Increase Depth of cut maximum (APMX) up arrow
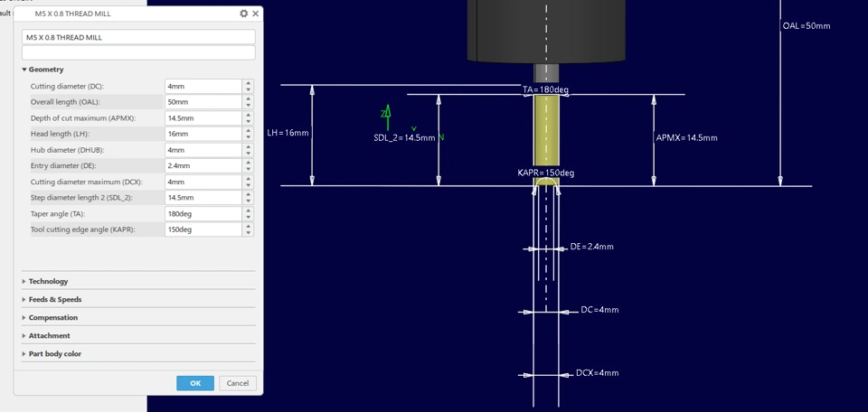The height and width of the screenshot is (412, 868). point(249,115)
